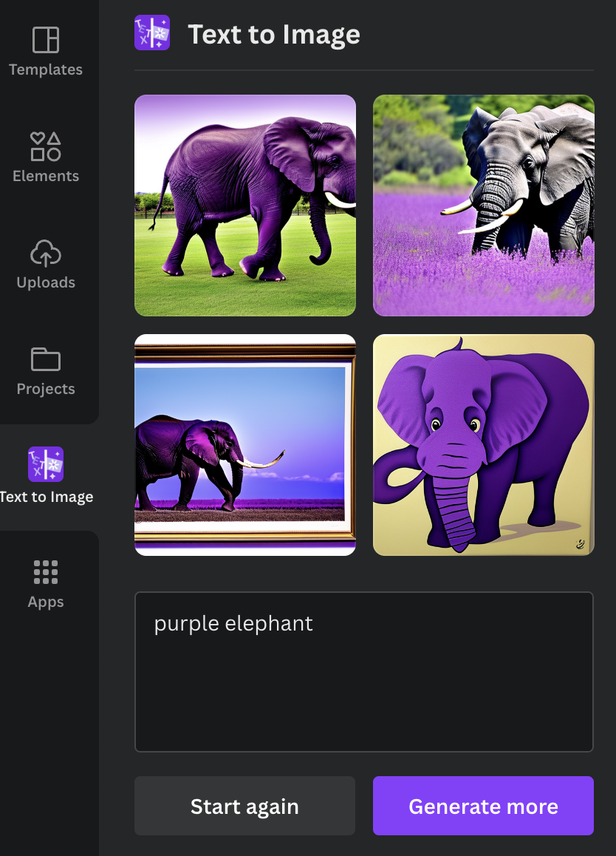Open the Projects folder icon
The width and height of the screenshot is (616, 856).
coord(46,359)
